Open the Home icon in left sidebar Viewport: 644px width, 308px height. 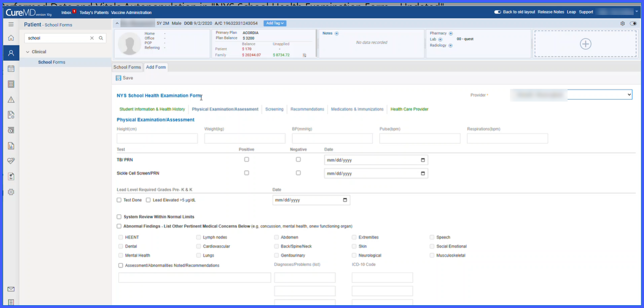(x=11, y=38)
